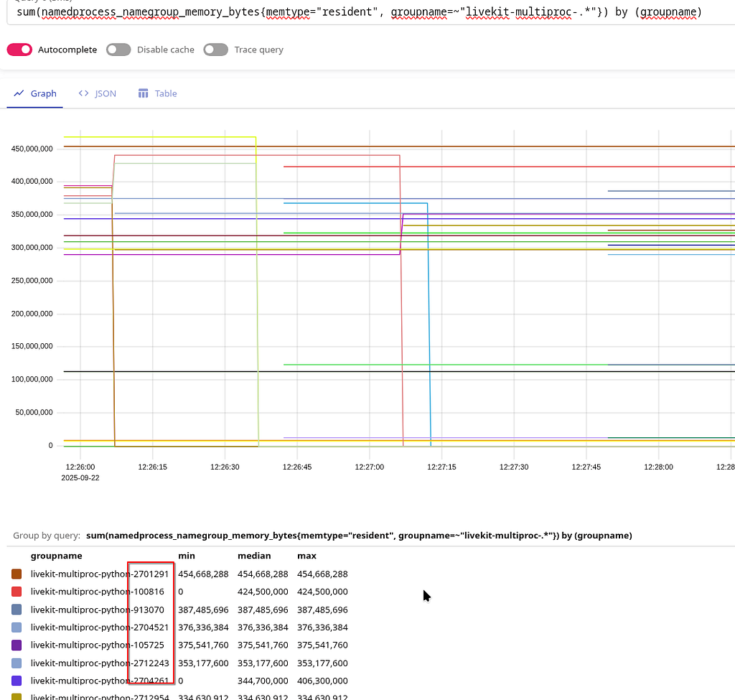Viewport: 735px width, 700px height.
Task: Click the median column header
Action: tap(254, 556)
